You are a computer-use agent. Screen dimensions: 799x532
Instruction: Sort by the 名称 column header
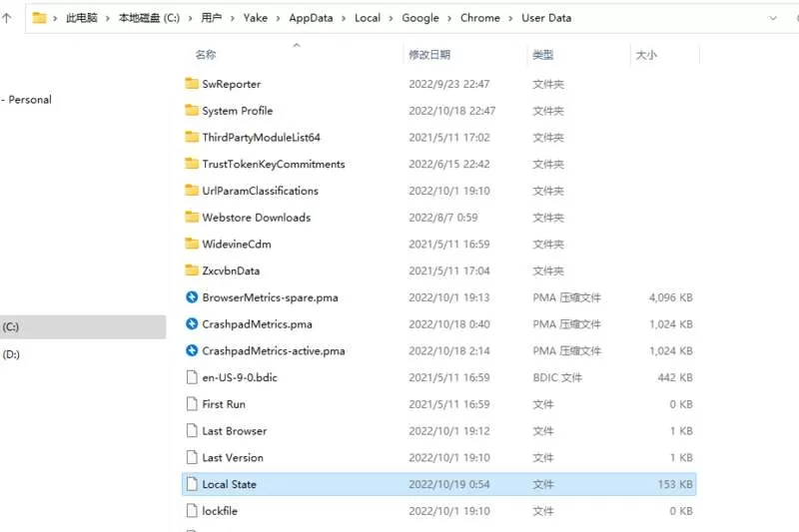206,55
